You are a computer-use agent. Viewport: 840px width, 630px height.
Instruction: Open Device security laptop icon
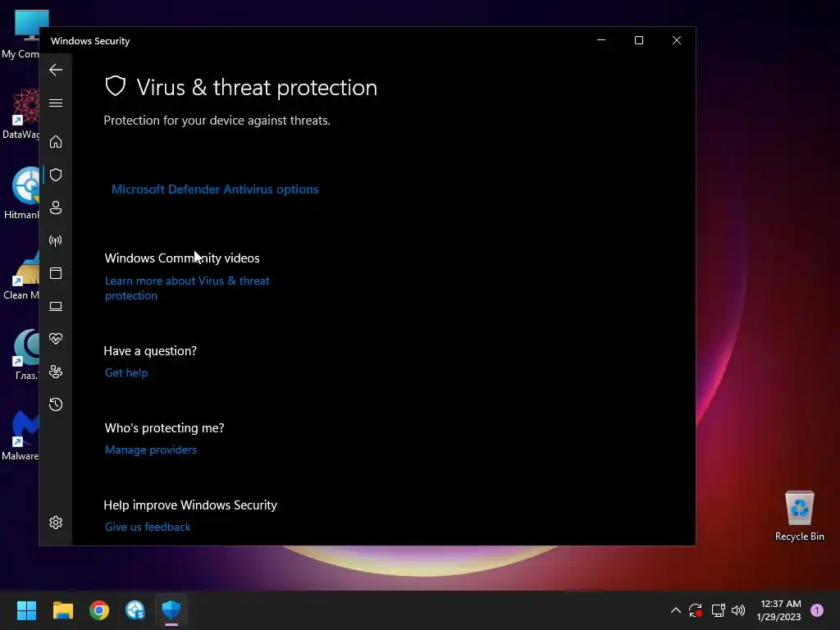tap(56, 306)
